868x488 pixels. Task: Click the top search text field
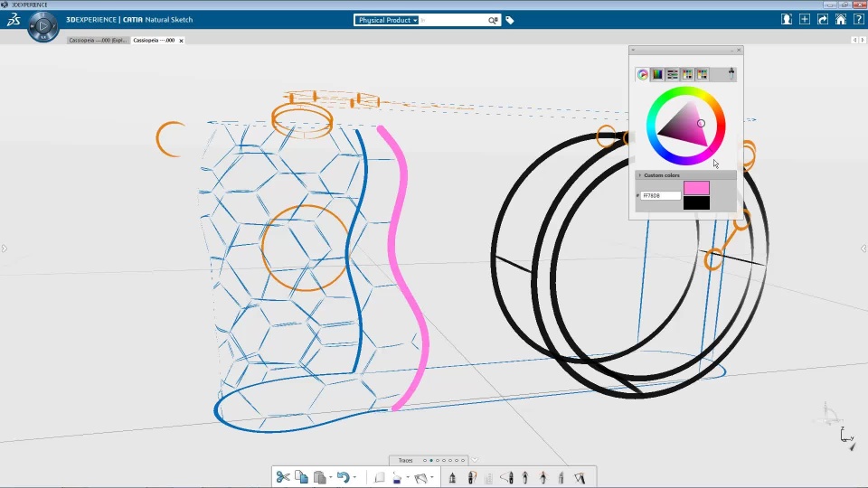(453, 21)
